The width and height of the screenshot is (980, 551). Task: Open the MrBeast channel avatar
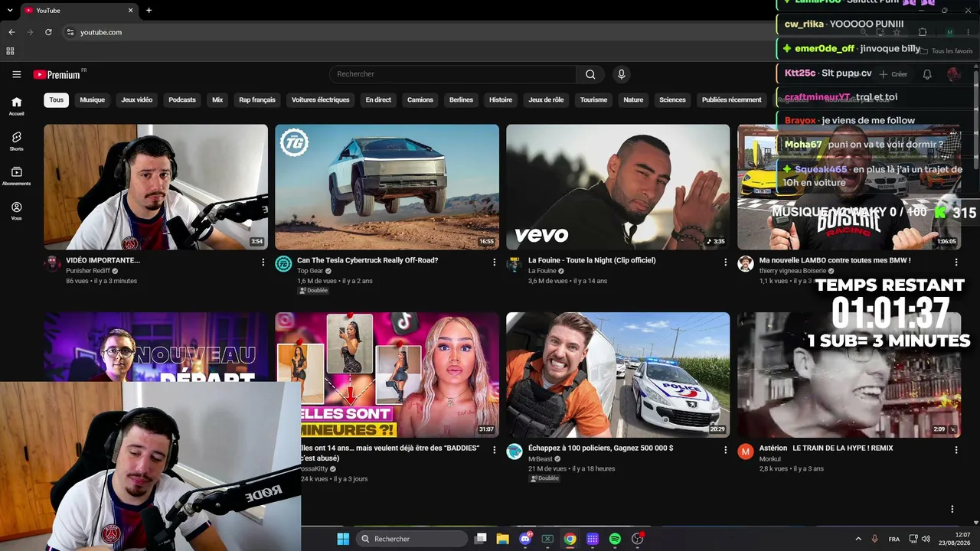pos(514,452)
